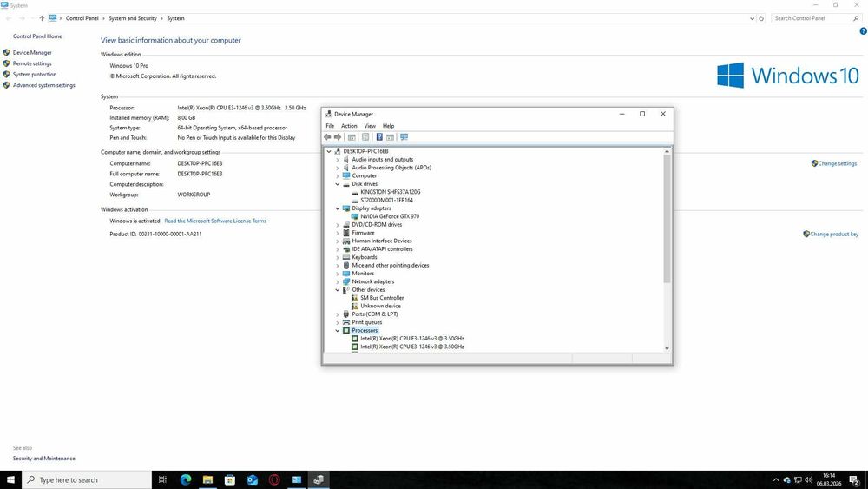Select IDE ATA/ATAPI controllers node
This screenshot has height=489, width=868.
382,249
